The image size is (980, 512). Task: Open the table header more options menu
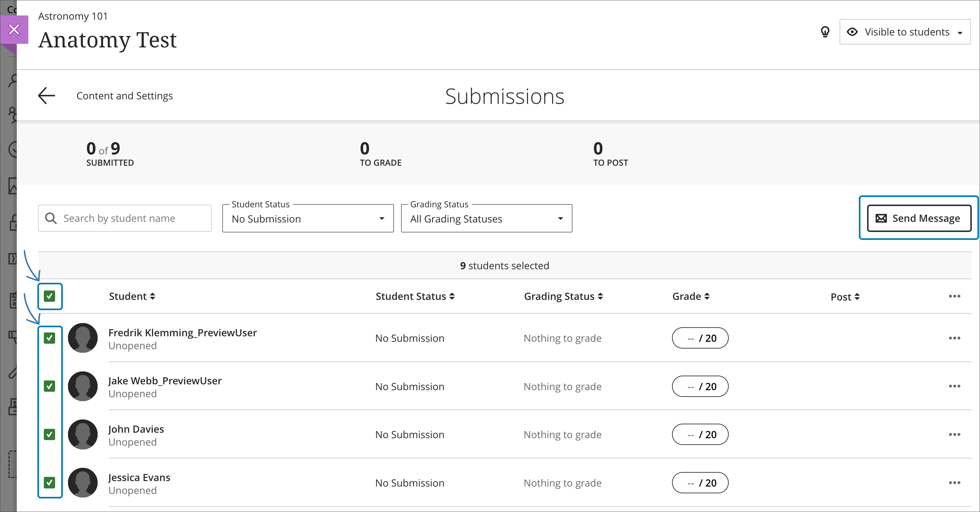point(954,296)
